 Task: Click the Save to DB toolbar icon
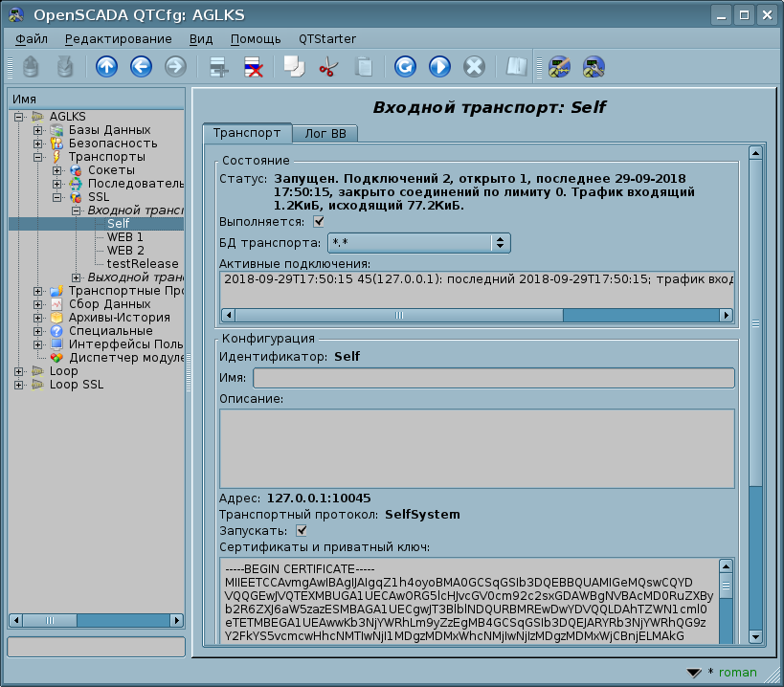tap(65, 66)
